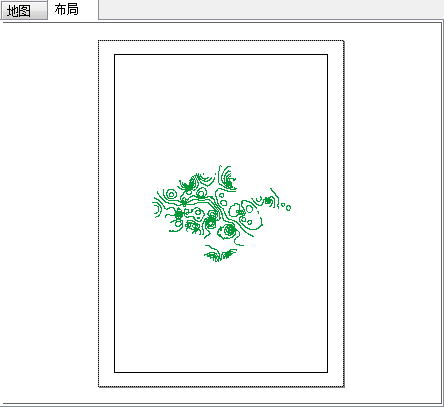The image size is (444, 407).
Task: Click the empty gray tab strip beside 布局
Action: [x=271, y=9]
